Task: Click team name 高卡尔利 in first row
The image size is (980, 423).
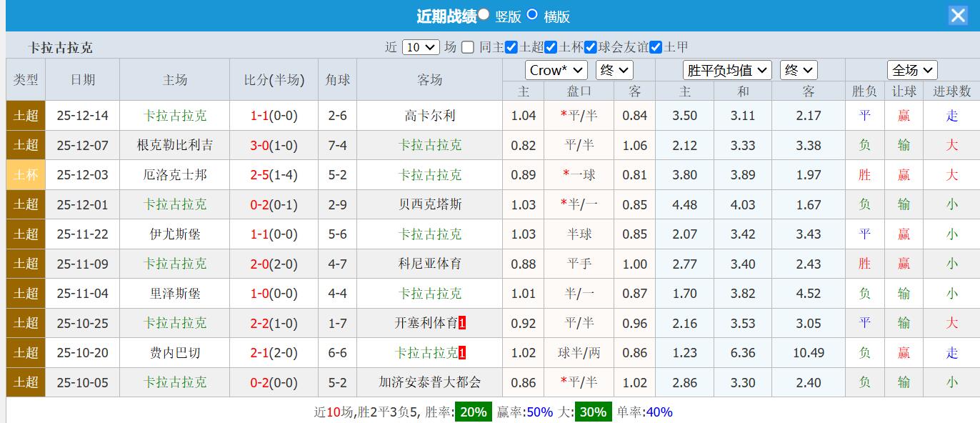Action: [x=429, y=115]
